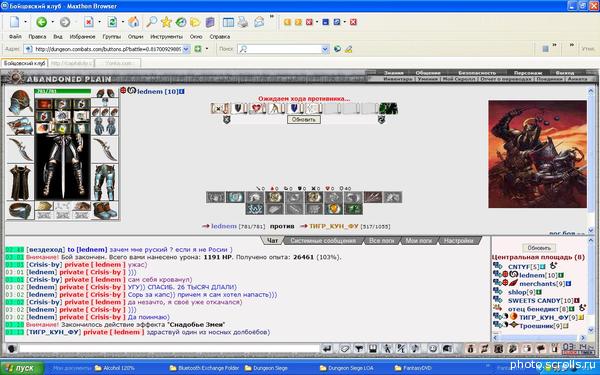Click the send message arrow icon
Image resolution: width=600 pixels, height=375 pixels.
327,349
